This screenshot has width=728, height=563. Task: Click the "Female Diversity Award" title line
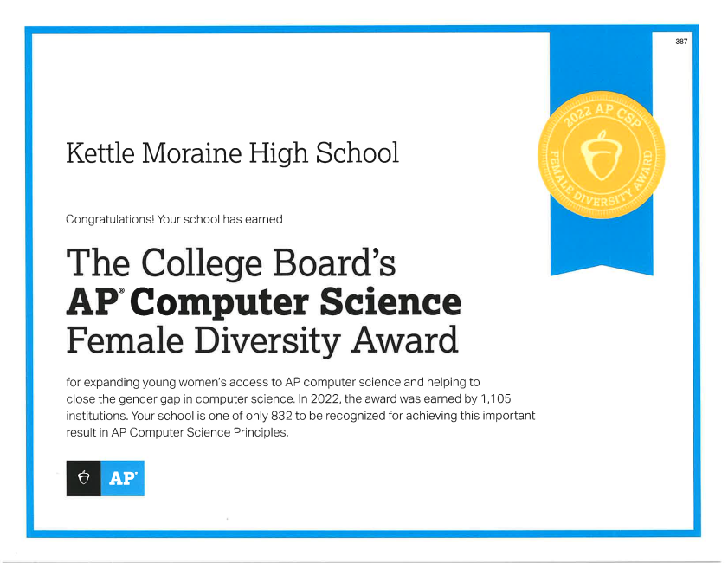pos(261,341)
